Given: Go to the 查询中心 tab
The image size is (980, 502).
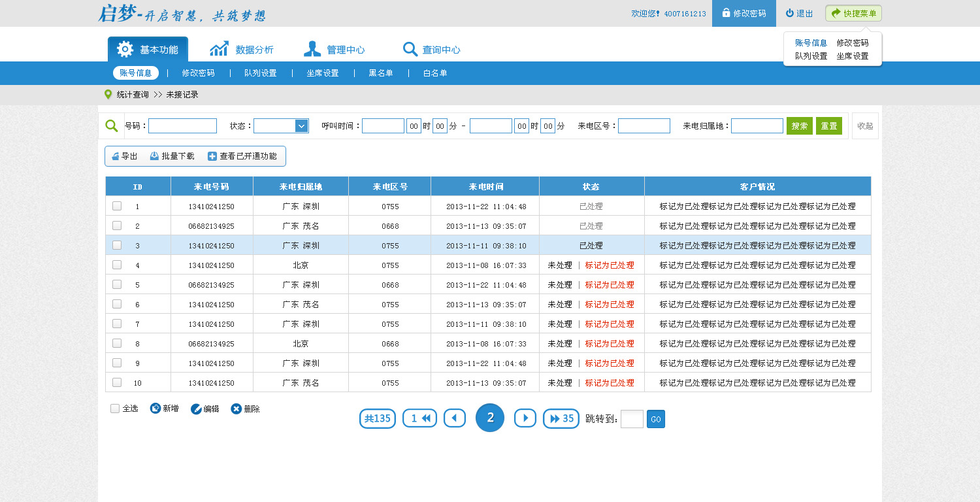Looking at the screenshot, I should (431, 50).
